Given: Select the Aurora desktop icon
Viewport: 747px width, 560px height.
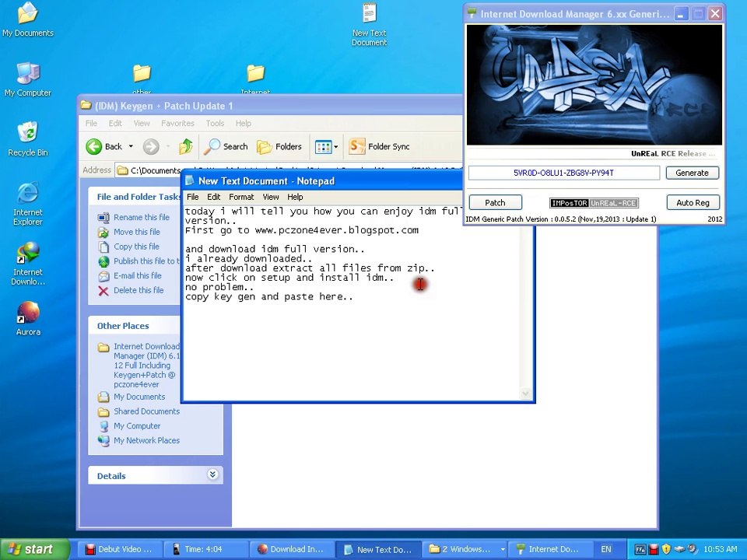Looking at the screenshot, I should [x=28, y=319].
